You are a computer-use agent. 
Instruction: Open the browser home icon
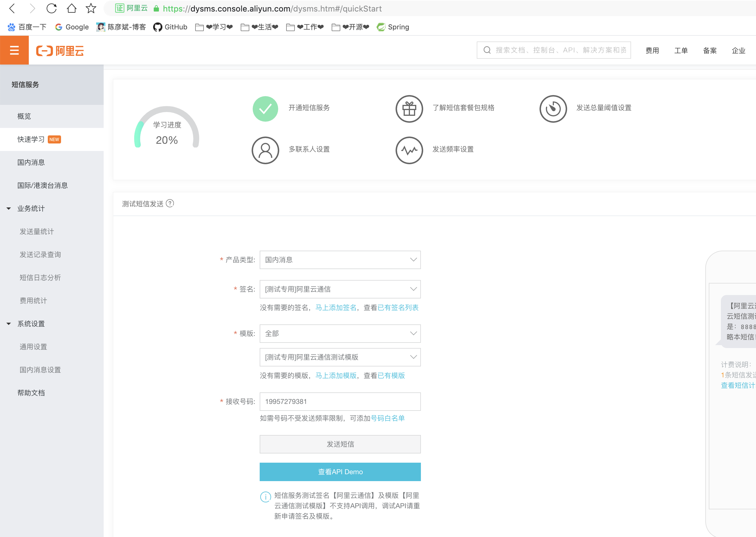click(71, 8)
